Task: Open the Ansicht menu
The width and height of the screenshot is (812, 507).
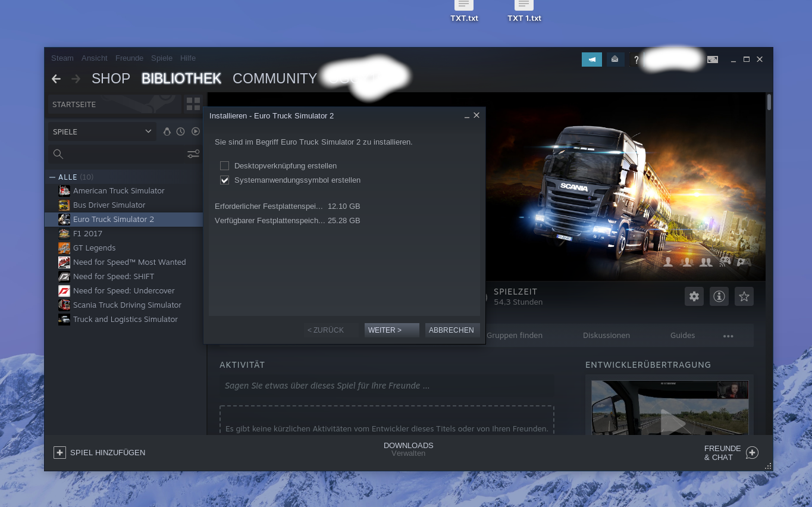Action: [95, 58]
